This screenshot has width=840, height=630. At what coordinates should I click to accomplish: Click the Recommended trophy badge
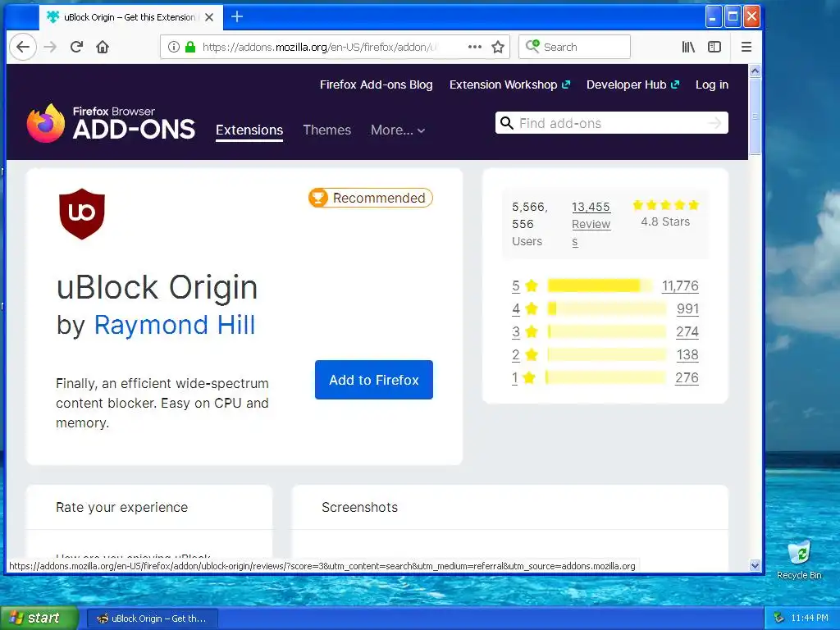(x=371, y=198)
